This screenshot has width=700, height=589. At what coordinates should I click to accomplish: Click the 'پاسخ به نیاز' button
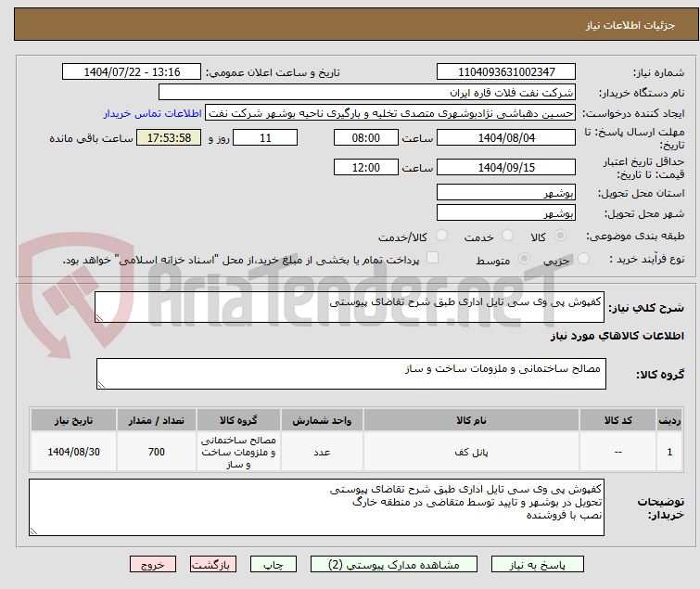click(x=538, y=565)
